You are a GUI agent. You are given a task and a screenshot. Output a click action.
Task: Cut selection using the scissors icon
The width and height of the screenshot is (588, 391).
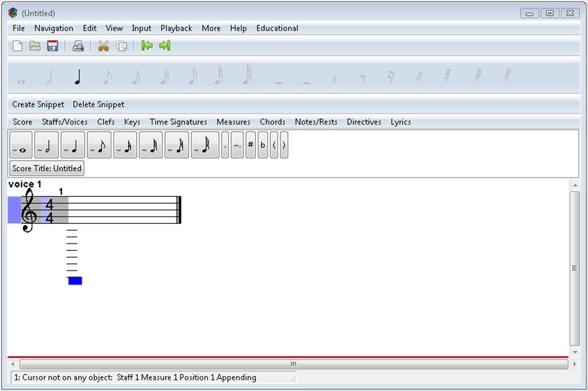pos(103,46)
